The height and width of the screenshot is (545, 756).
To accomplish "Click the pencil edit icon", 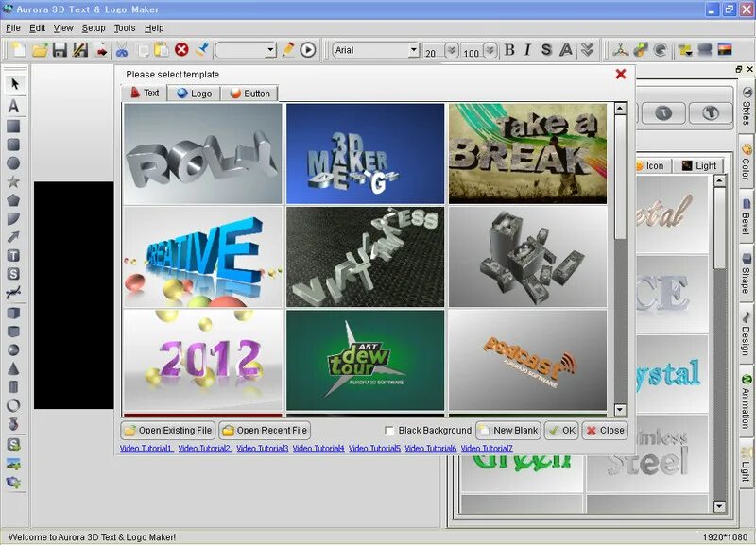I will (288, 49).
